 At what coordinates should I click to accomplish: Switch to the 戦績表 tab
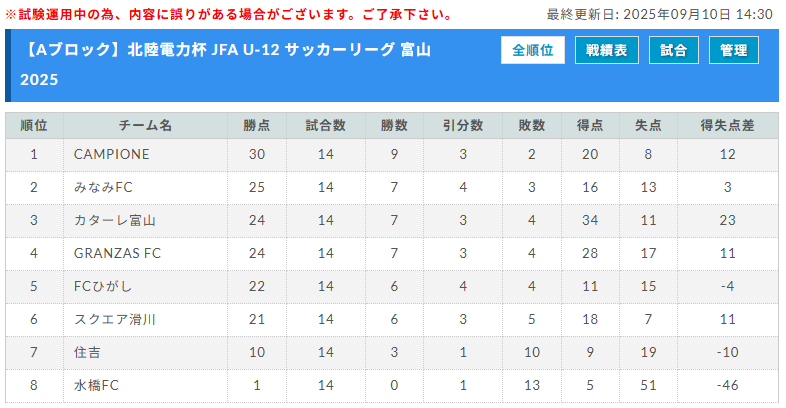coord(607,50)
